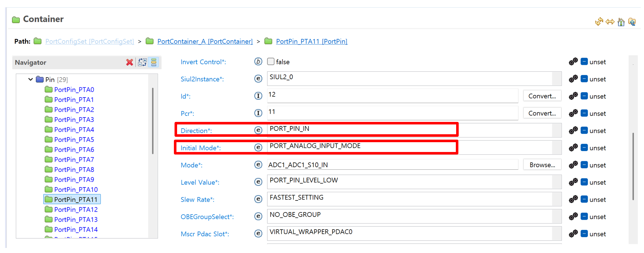Toggle the blue unset button for Slew Rate
644x253 pixels.
(x=584, y=199)
